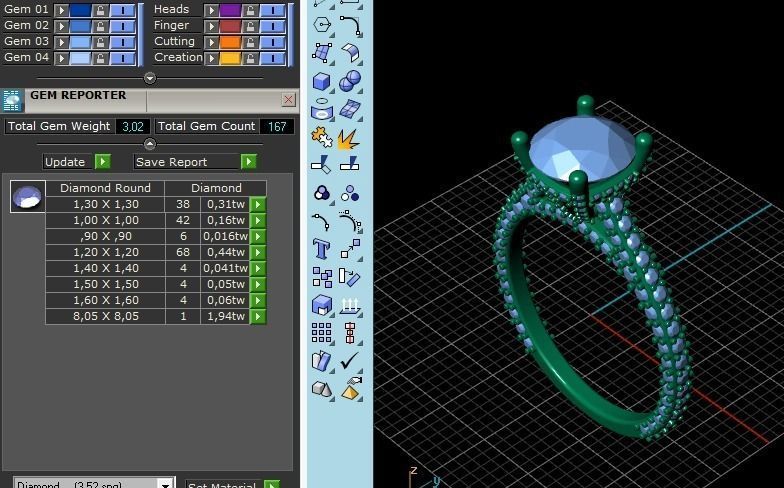The image size is (784, 488).
Task: Open the mesh primitives tool
Action: click(x=322, y=388)
